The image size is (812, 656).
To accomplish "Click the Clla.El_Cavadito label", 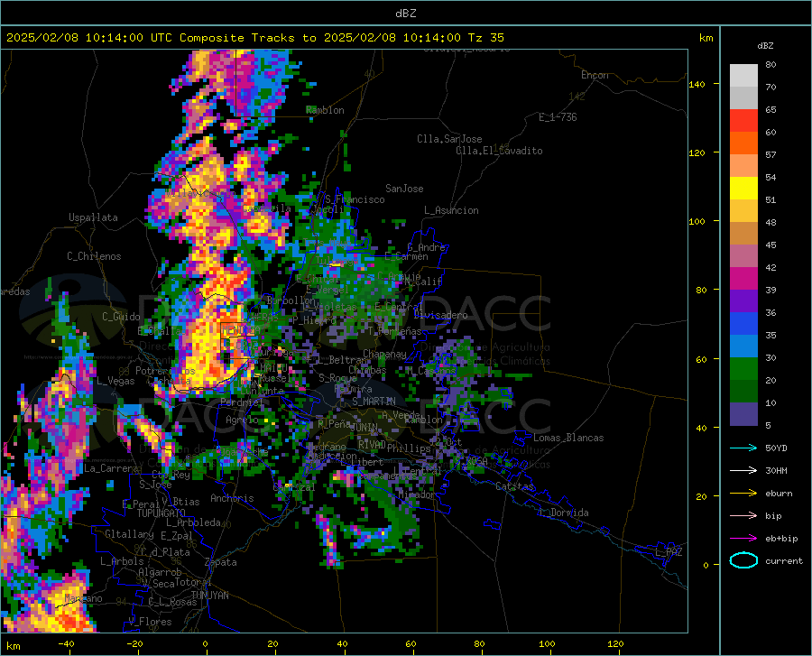I will 499,151.
